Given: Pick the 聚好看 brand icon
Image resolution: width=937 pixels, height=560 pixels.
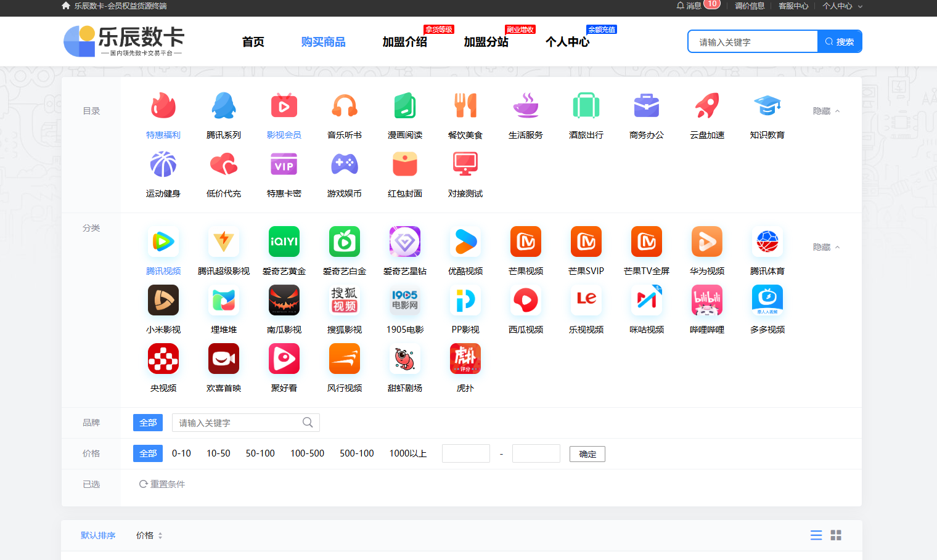Looking at the screenshot, I should (x=284, y=359).
